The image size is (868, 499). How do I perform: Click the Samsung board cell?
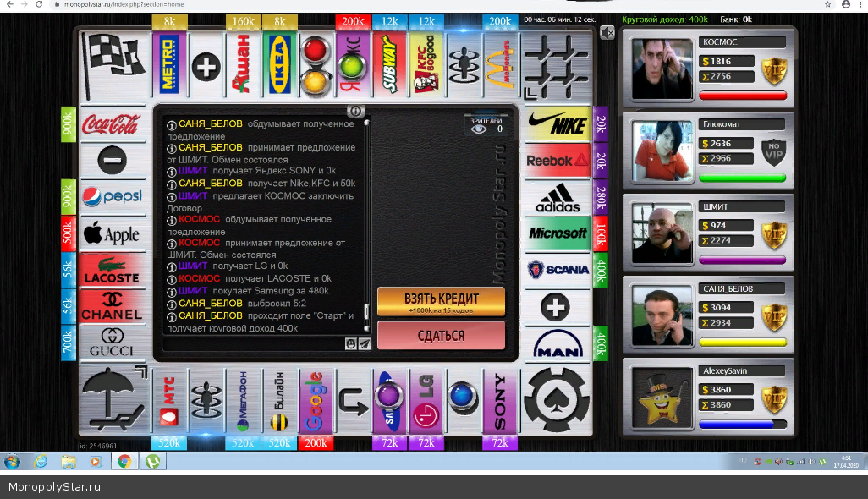pyautogui.click(x=389, y=401)
